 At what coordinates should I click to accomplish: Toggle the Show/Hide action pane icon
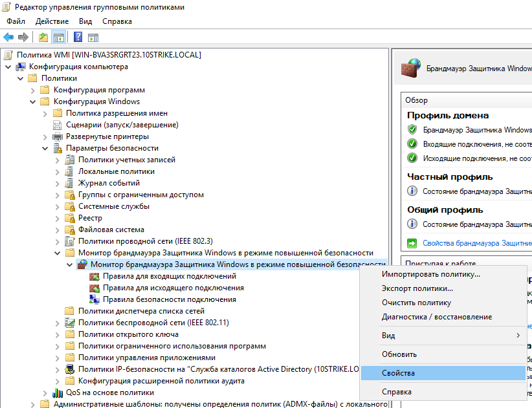tap(93, 38)
